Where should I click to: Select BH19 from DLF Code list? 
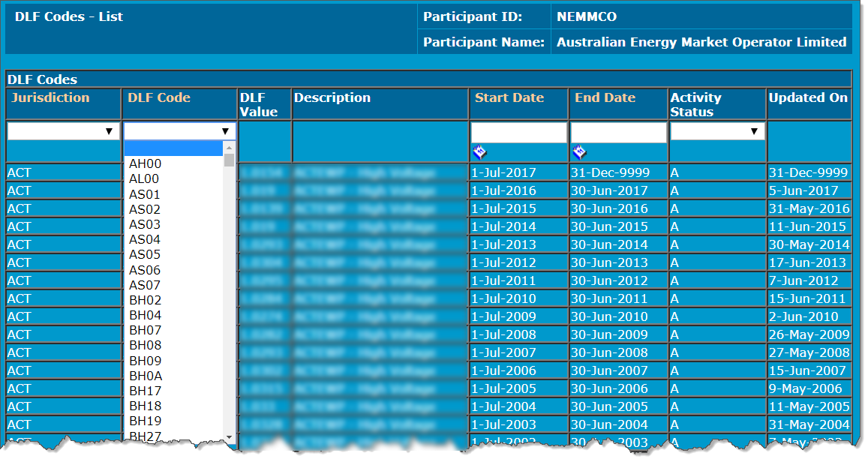pos(145,421)
